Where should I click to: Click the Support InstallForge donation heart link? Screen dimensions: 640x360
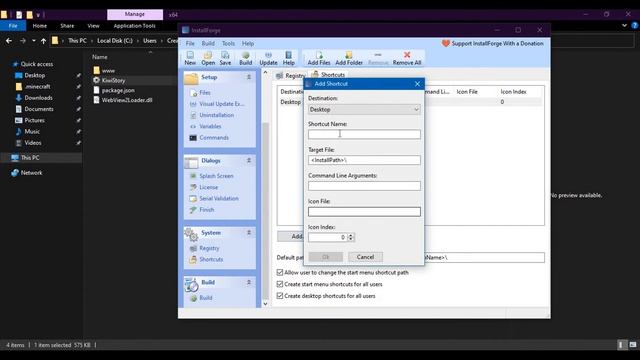[x=492, y=43]
